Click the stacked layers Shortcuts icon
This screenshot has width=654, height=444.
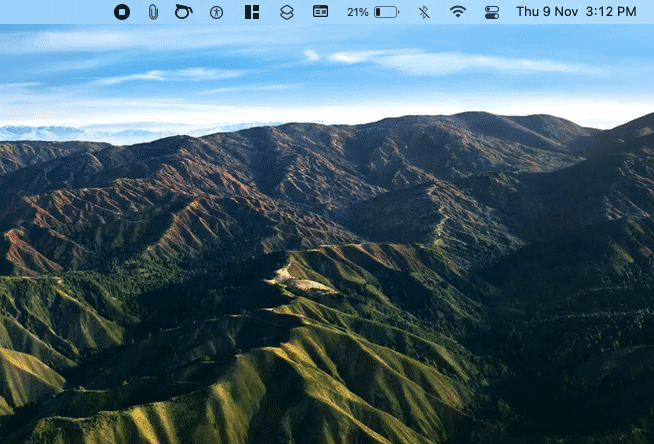(x=286, y=12)
